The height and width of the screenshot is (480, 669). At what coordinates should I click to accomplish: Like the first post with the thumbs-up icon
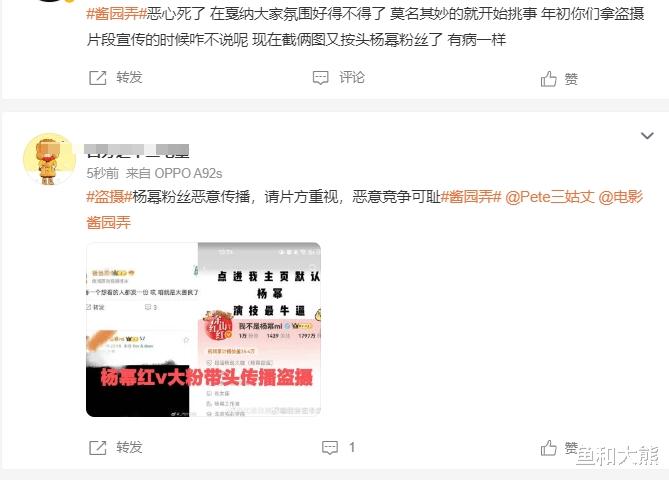pyautogui.click(x=549, y=79)
